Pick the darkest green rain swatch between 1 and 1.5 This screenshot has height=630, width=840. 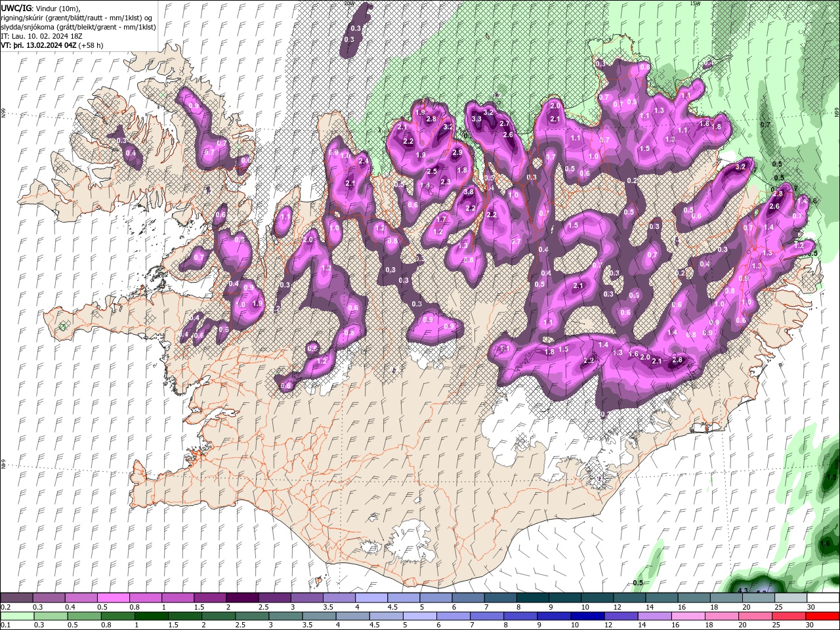[x=151, y=616]
